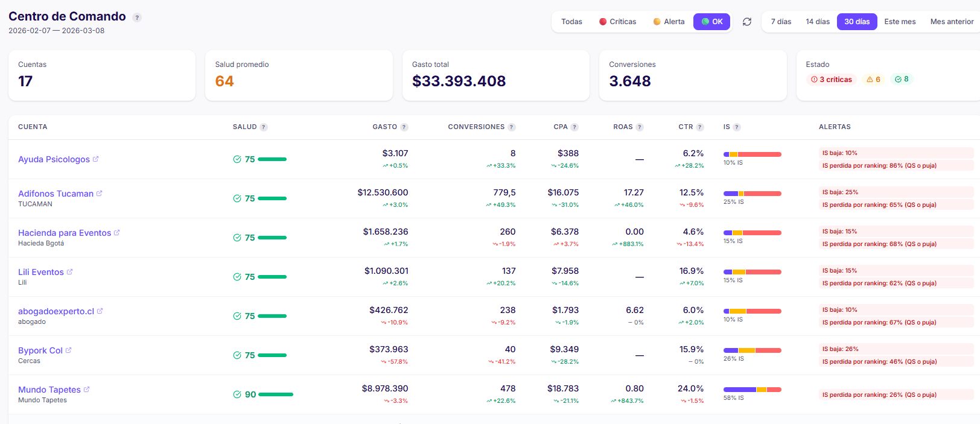Click help icon next to CONVERSIONES header
The image size is (980, 424).
(x=512, y=127)
